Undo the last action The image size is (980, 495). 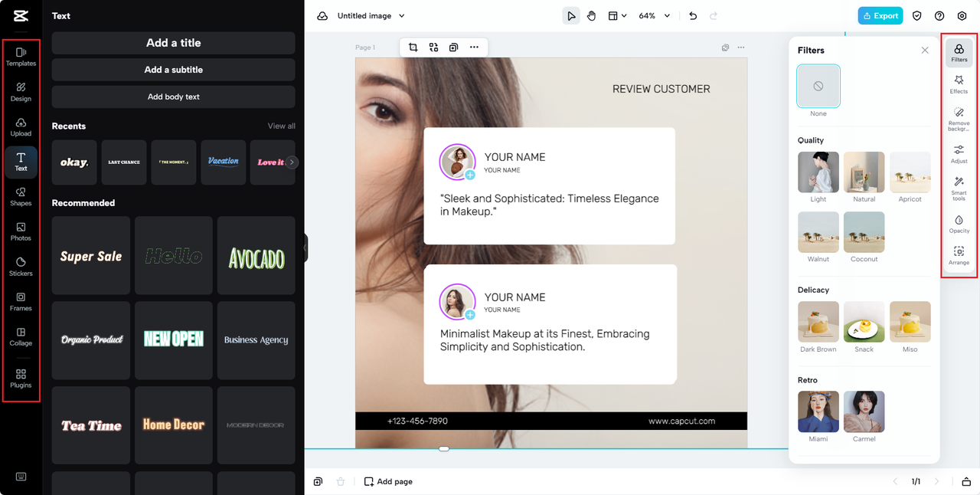point(693,16)
